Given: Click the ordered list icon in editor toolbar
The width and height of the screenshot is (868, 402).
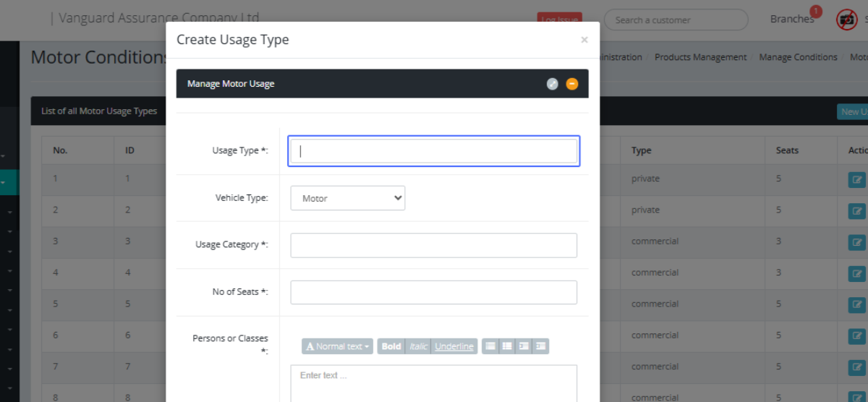Looking at the screenshot, I should click(x=507, y=346).
